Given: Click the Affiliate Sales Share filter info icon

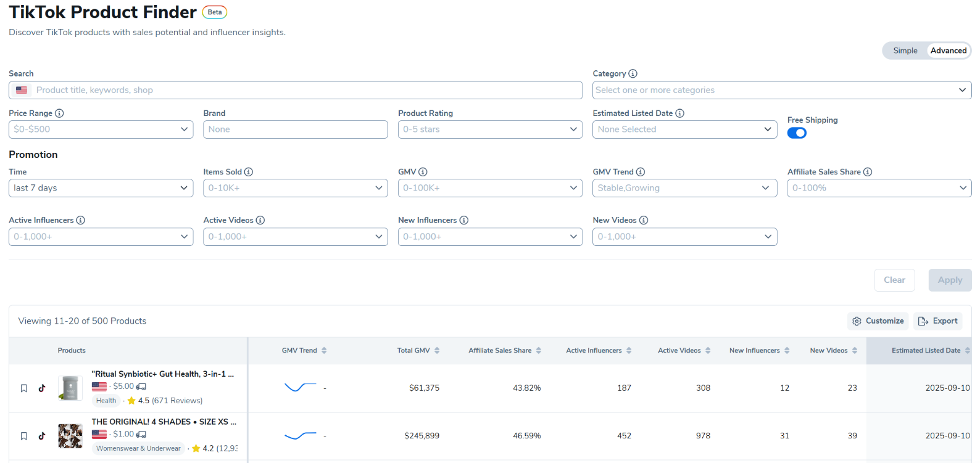Looking at the screenshot, I should tap(868, 172).
